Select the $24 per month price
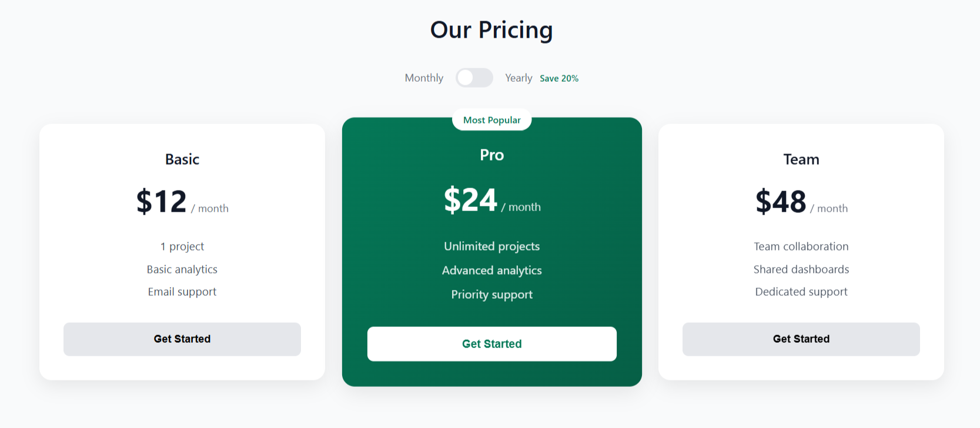The image size is (980, 428). coord(491,200)
